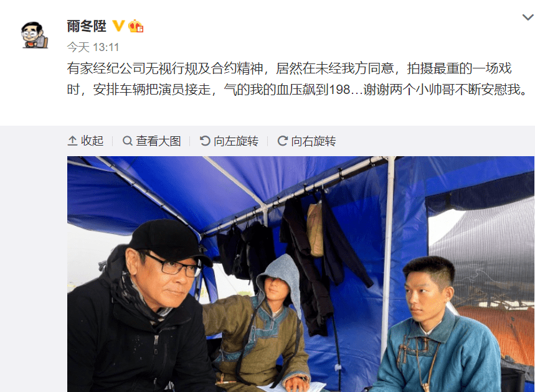Click the post text about 经纪公司
Viewport: 535px width, 392px height.
click(297, 79)
